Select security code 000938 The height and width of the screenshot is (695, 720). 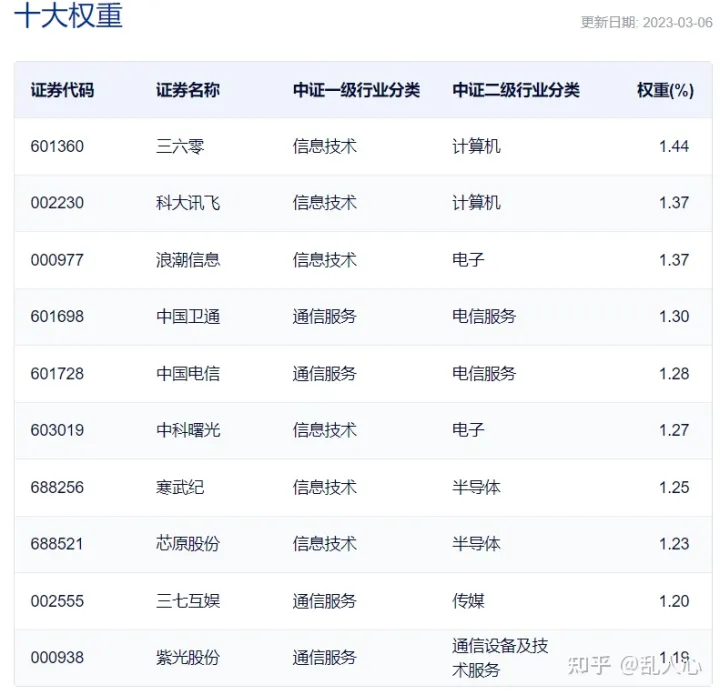tap(57, 658)
